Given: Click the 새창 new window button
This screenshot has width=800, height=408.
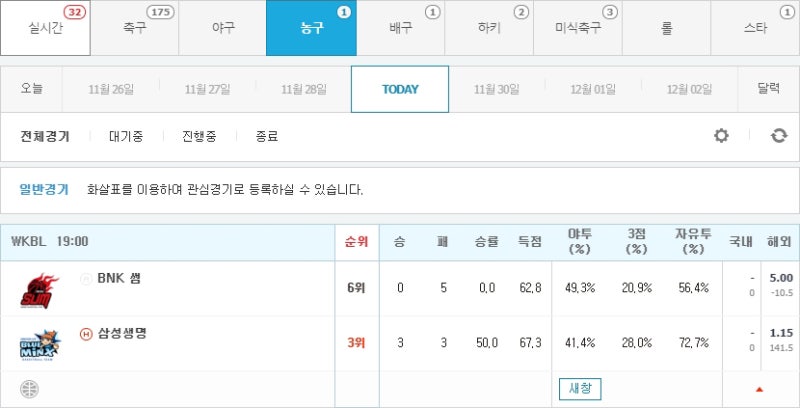Looking at the screenshot, I should [x=580, y=388].
